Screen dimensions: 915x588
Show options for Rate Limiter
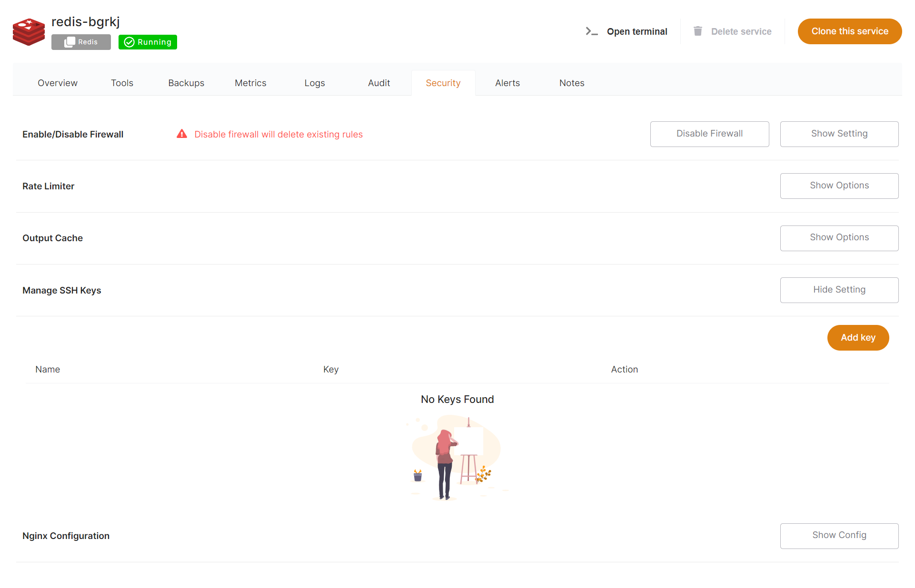point(839,186)
